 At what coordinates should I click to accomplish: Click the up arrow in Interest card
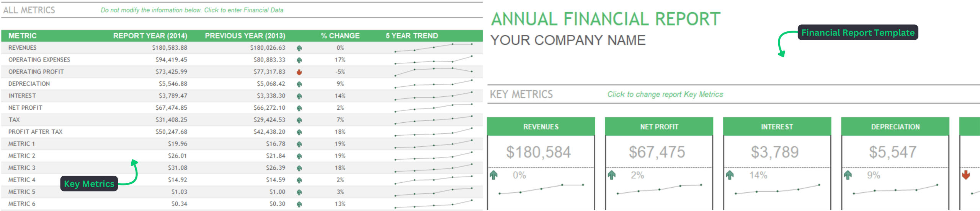[x=730, y=175]
